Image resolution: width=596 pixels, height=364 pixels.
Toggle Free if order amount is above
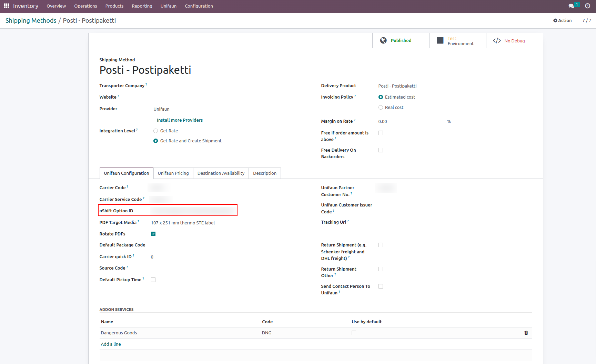[x=381, y=133]
